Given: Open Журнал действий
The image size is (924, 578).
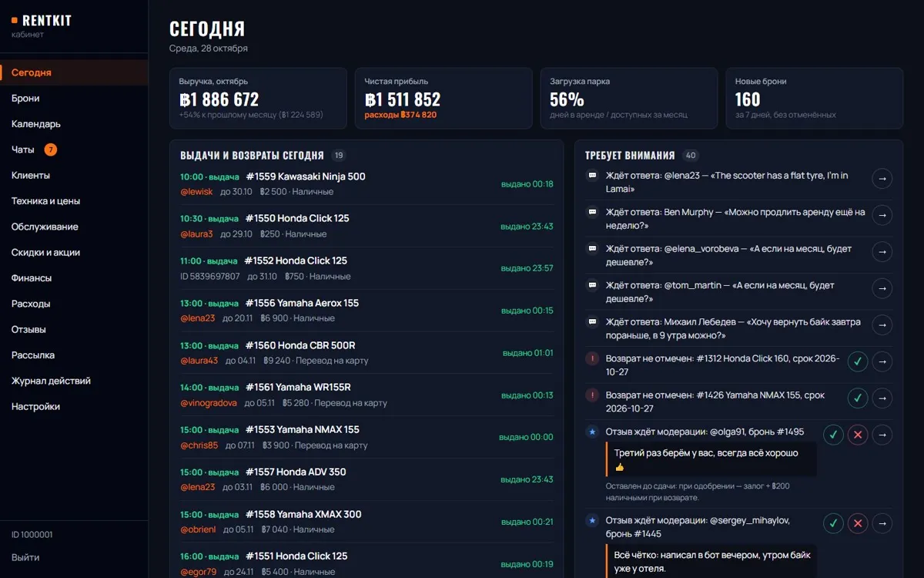Looking at the screenshot, I should [74, 381].
